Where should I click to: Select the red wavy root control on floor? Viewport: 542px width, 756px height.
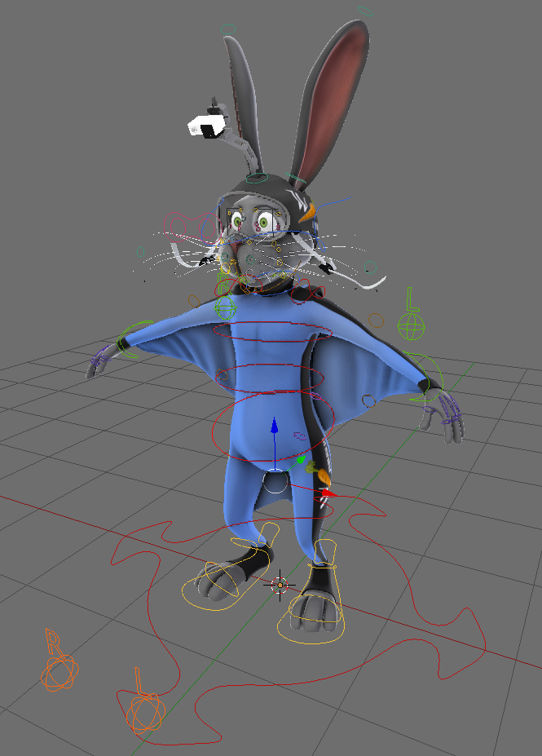[298, 622]
